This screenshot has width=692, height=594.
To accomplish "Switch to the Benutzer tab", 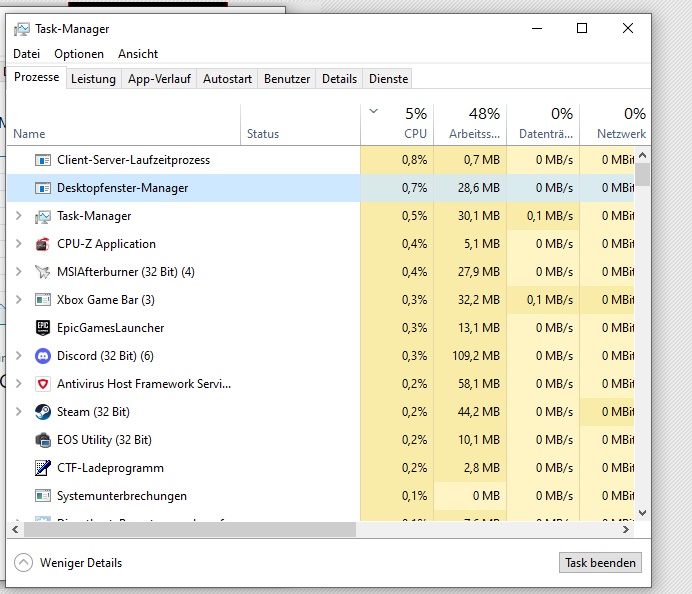I will [x=287, y=79].
